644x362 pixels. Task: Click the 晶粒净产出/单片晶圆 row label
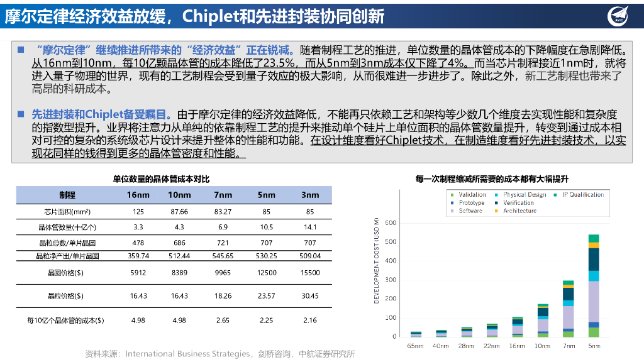coord(67,256)
